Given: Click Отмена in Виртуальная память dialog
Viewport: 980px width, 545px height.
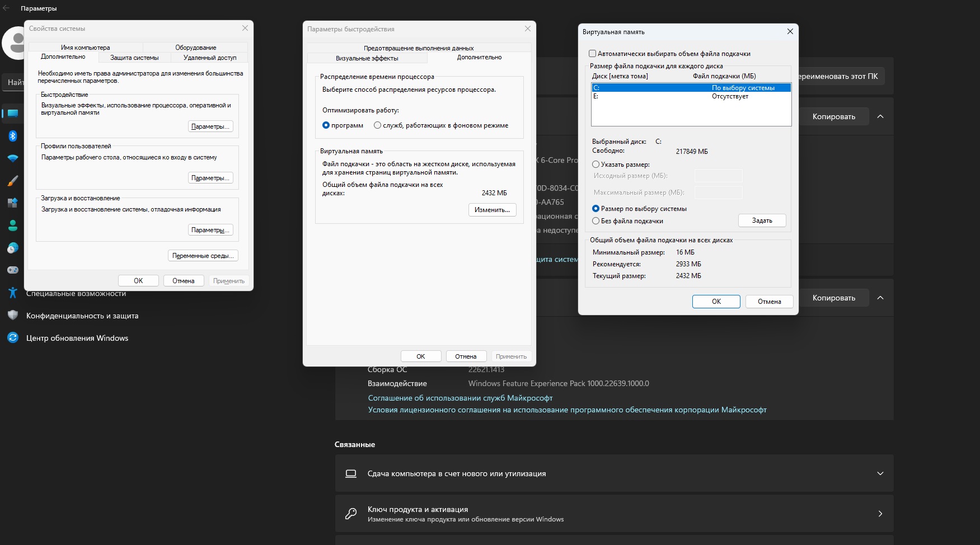Looking at the screenshot, I should [x=770, y=302].
